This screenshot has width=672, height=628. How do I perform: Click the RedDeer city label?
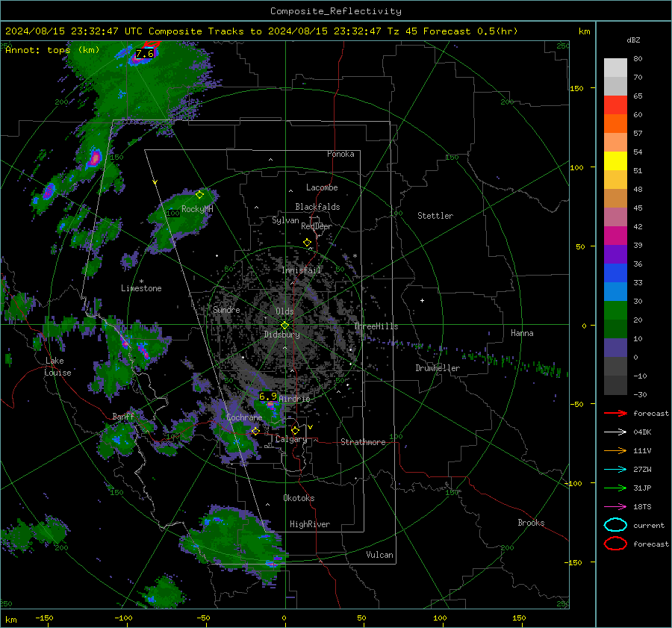pyautogui.click(x=317, y=226)
